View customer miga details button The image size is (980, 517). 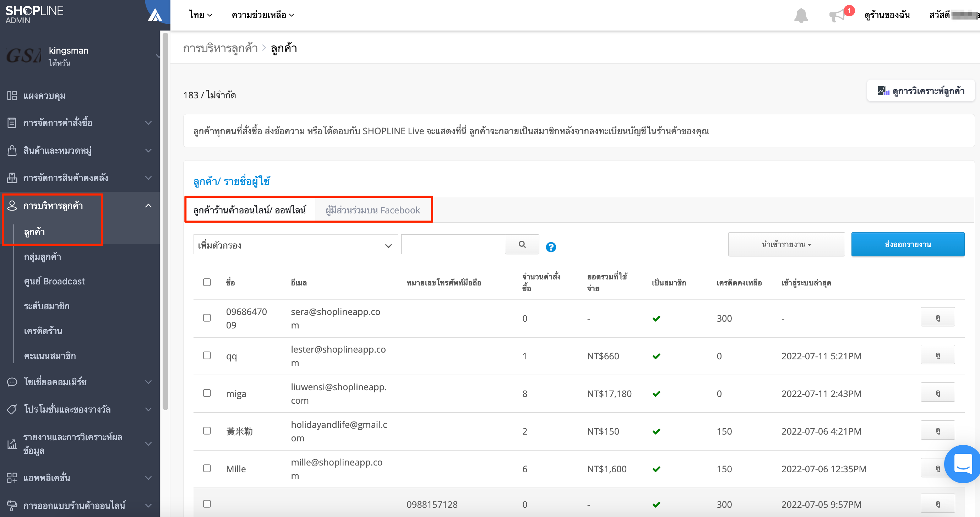[x=937, y=392]
